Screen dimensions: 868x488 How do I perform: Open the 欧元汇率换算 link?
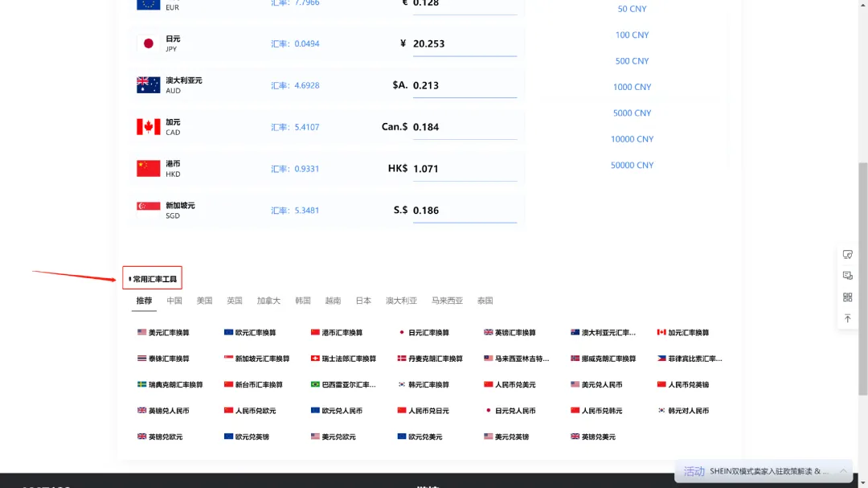click(250, 332)
